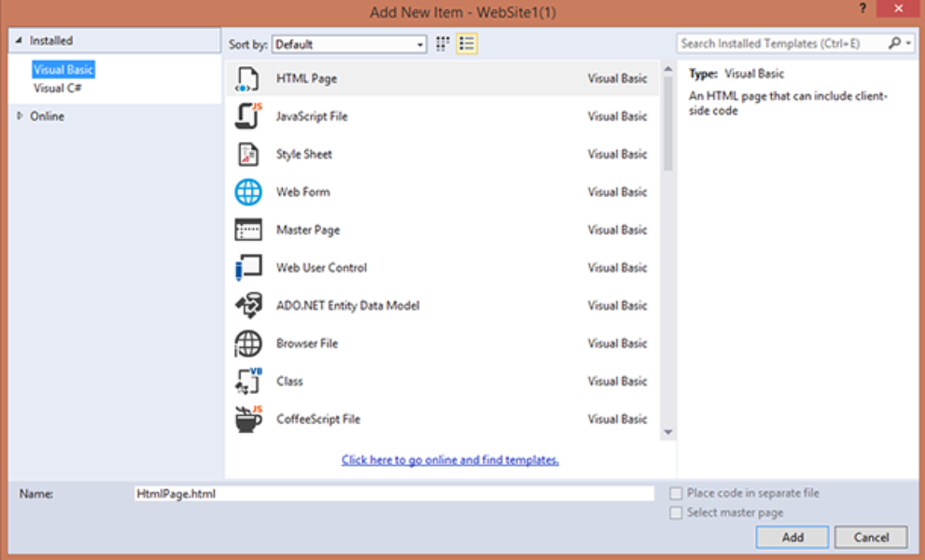Click the "HTML Page" template name
The height and width of the screenshot is (560, 925).
[307, 78]
